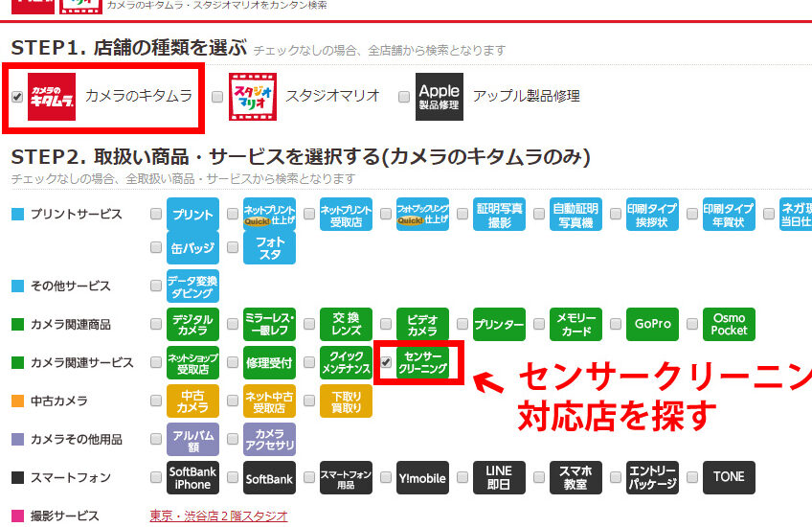This screenshot has height=527, width=812.
Task: Click the green GoPro product badge
Action: pos(652,324)
